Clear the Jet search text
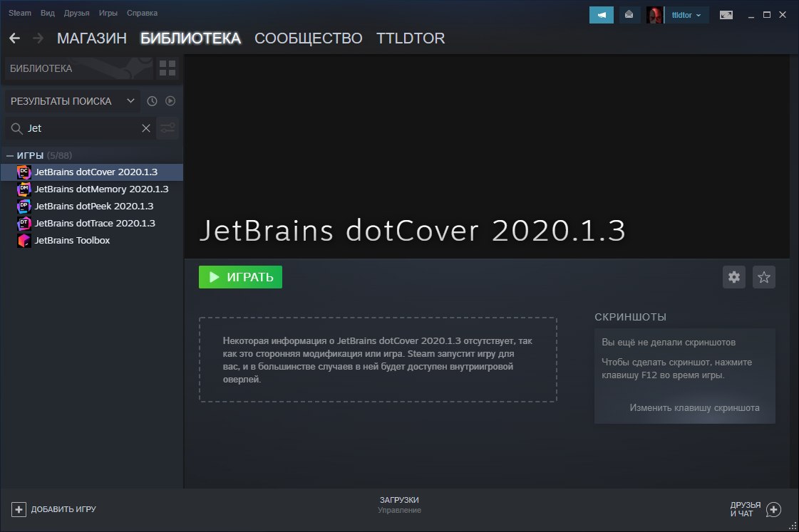This screenshot has height=532, width=799. point(145,128)
